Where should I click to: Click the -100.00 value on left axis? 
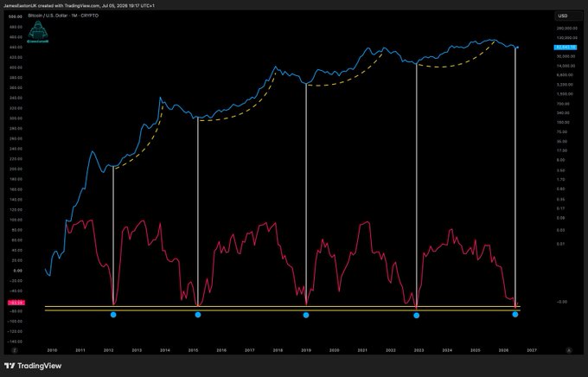(16, 322)
